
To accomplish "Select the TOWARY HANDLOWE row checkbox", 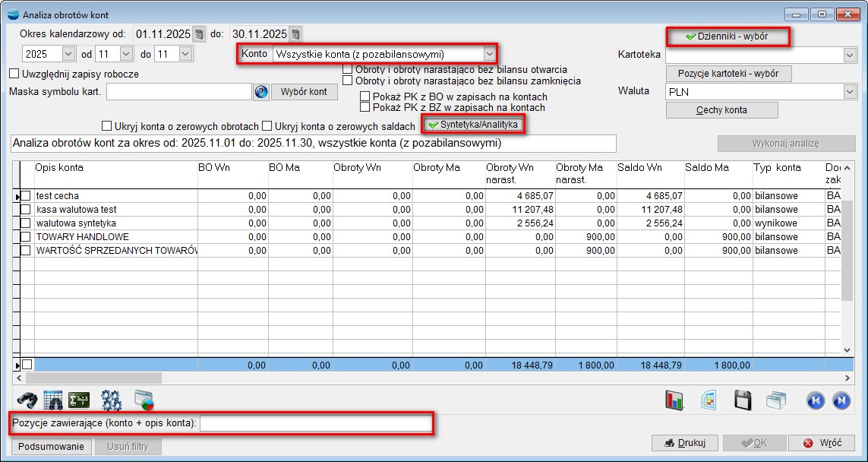I will click(26, 237).
